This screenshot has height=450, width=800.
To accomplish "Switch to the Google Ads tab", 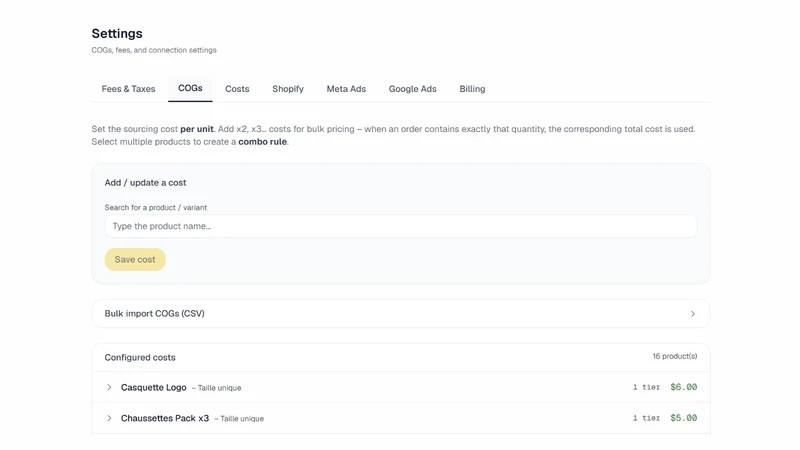I will (412, 89).
